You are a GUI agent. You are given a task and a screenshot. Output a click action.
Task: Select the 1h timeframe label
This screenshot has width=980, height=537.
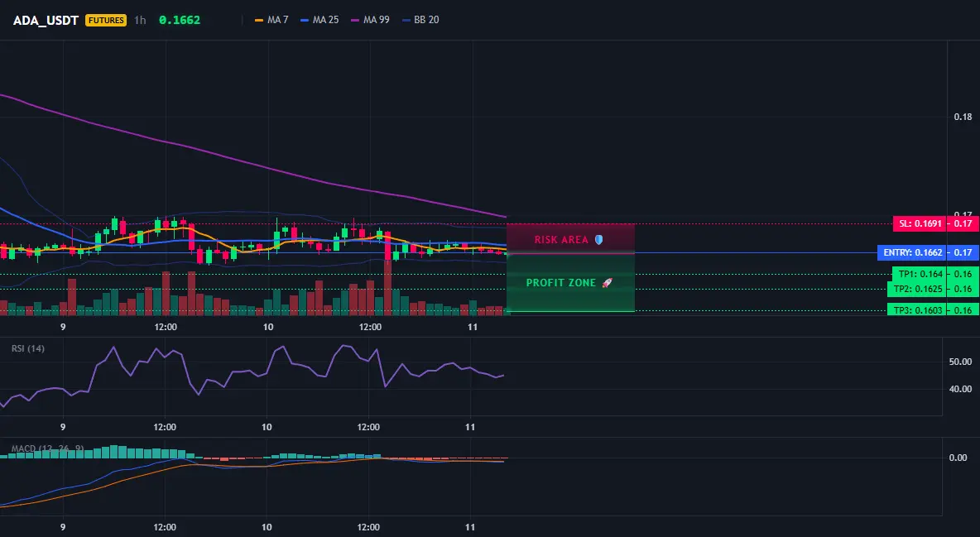[140, 20]
